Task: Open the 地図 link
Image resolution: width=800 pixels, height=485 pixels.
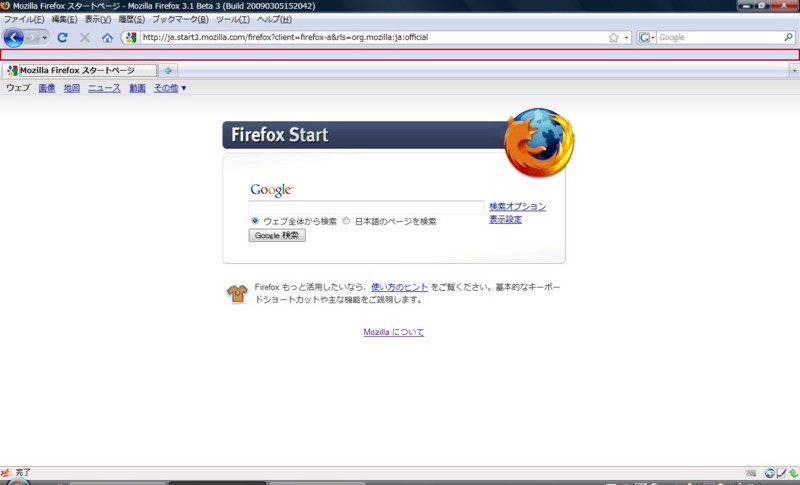Action: coord(71,88)
